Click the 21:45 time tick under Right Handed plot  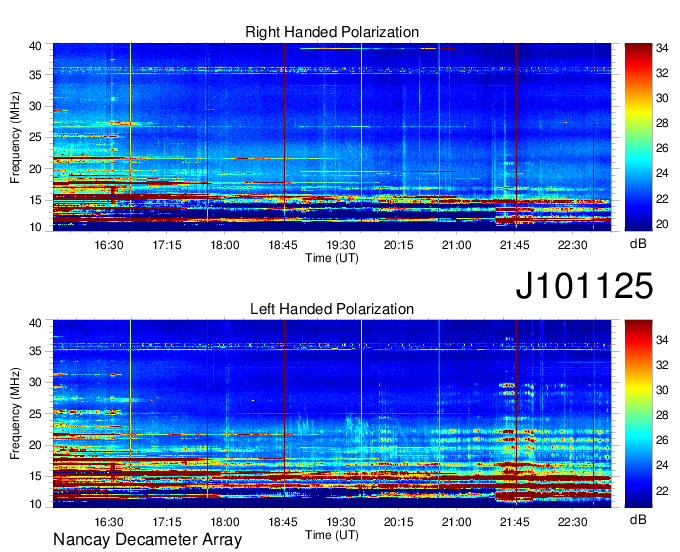click(x=515, y=245)
